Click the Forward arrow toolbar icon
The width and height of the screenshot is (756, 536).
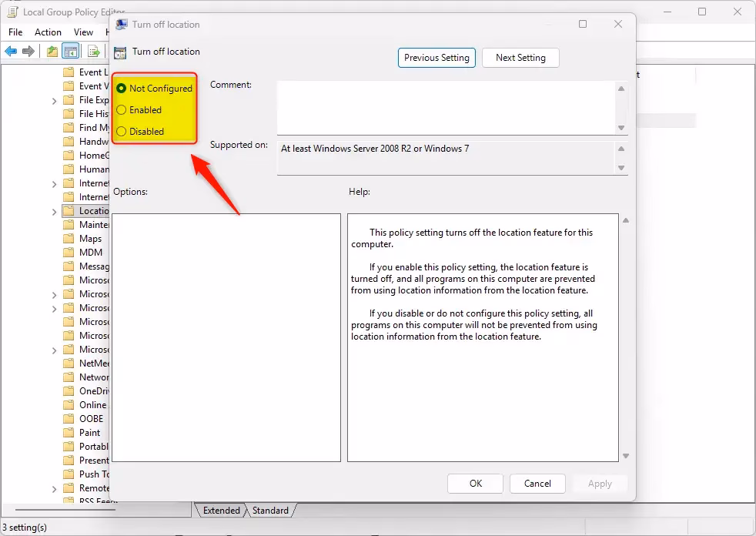(28, 52)
